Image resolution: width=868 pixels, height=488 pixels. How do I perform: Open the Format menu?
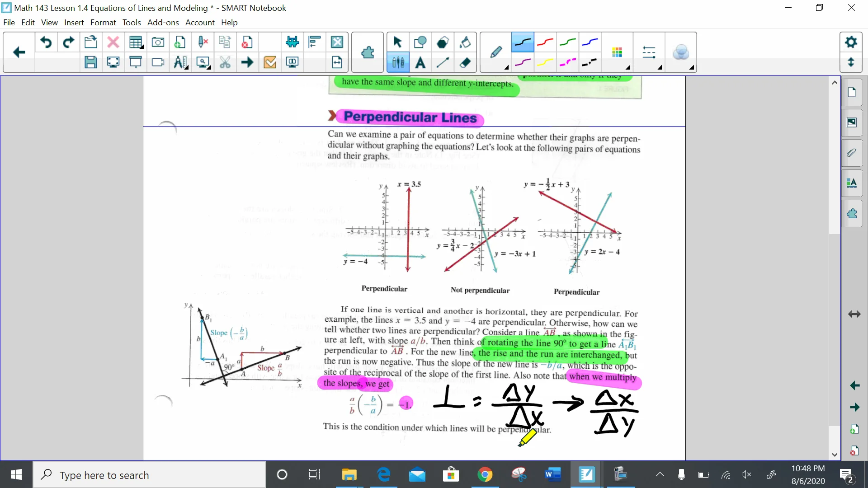pyautogui.click(x=103, y=22)
